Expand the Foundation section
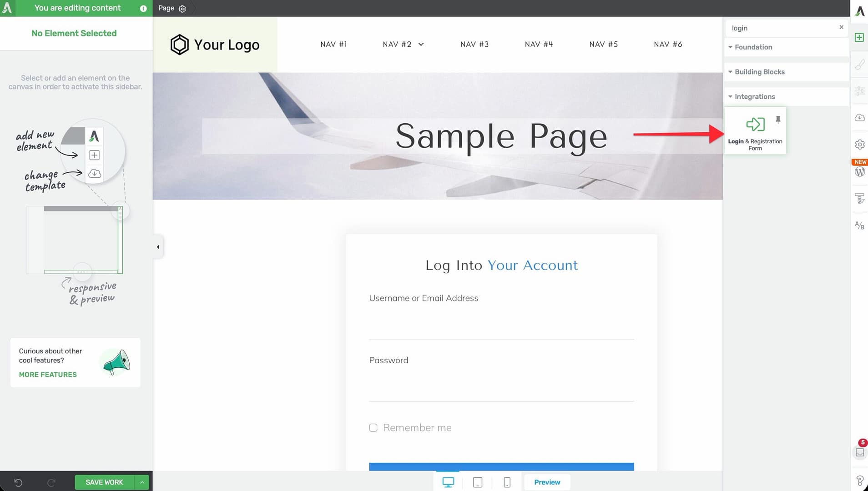Image resolution: width=868 pixels, height=491 pixels. (x=753, y=47)
